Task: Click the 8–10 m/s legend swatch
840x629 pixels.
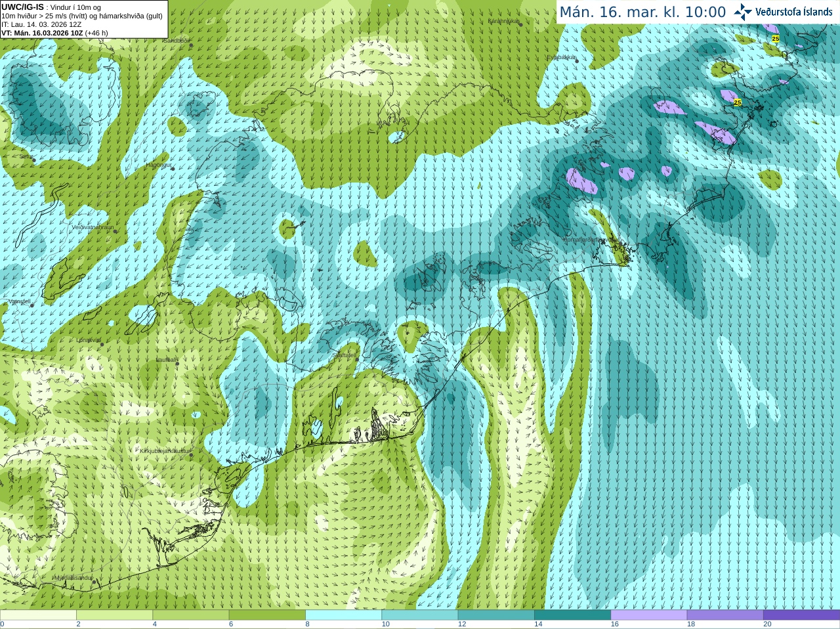Action: pos(343,615)
